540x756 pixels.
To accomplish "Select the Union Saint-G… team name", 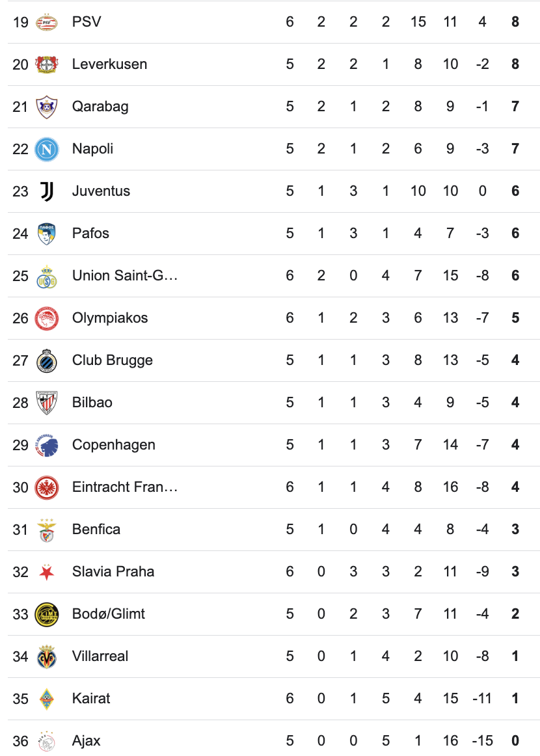I will 124,276.
